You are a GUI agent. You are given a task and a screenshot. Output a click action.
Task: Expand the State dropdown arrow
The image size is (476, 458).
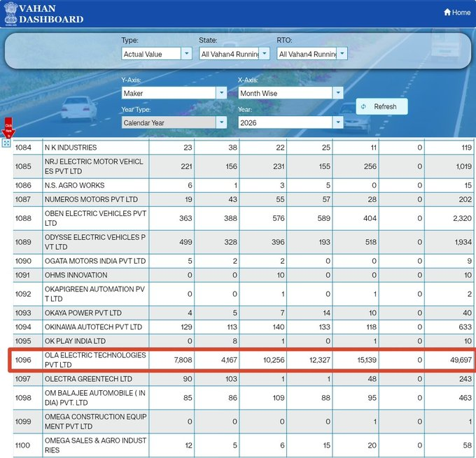(x=265, y=54)
